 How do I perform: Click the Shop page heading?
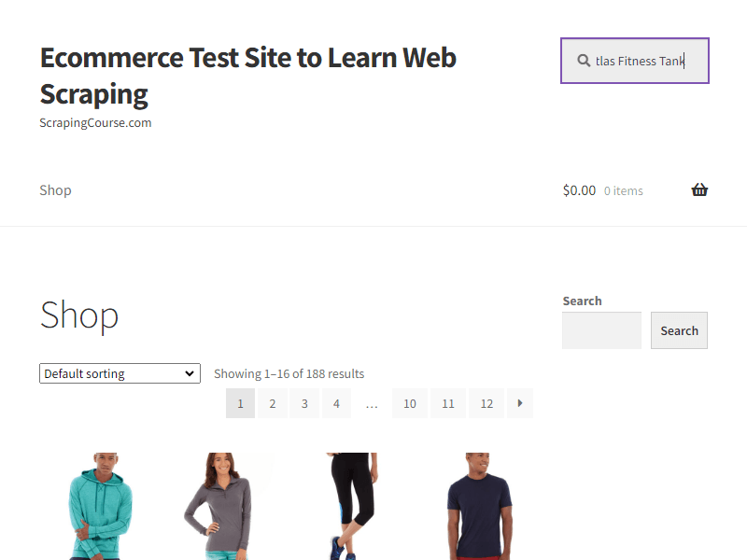tap(79, 315)
